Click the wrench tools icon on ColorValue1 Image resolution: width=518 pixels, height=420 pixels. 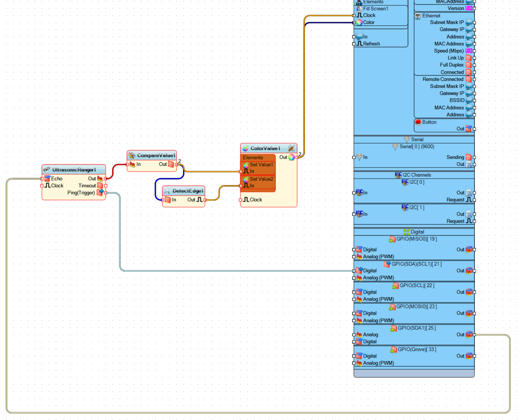coord(291,148)
